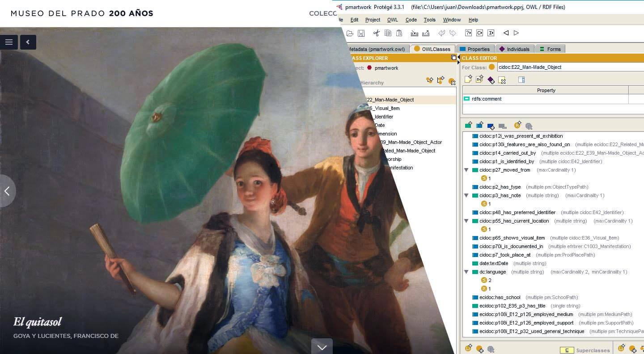Click the Undo arrow icon

click(x=441, y=33)
